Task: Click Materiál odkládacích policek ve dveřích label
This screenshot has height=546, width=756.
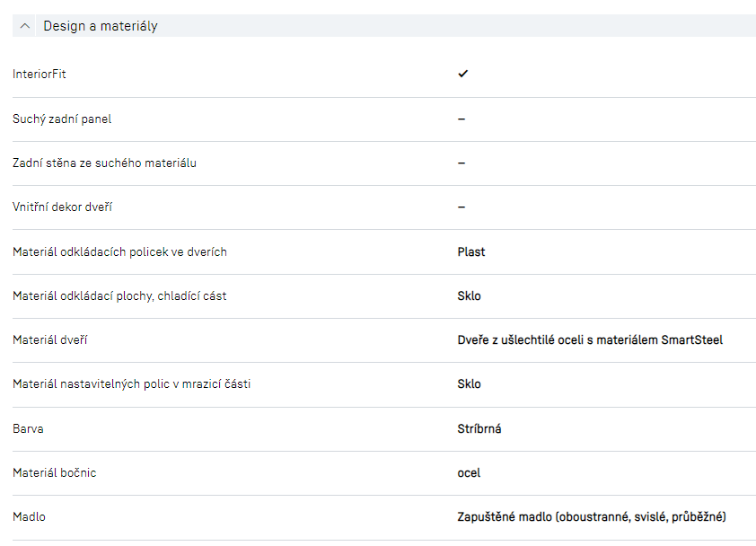Action: tap(119, 251)
